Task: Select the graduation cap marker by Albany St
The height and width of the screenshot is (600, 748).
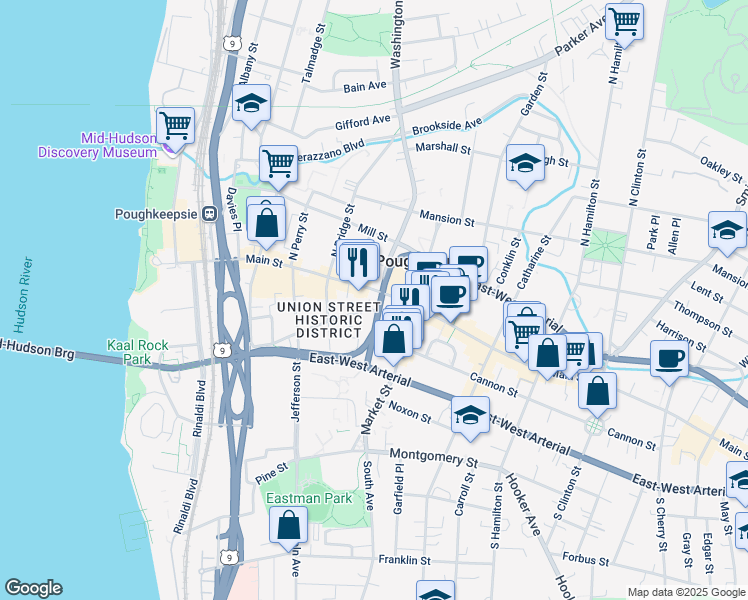Action: [251, 103]
